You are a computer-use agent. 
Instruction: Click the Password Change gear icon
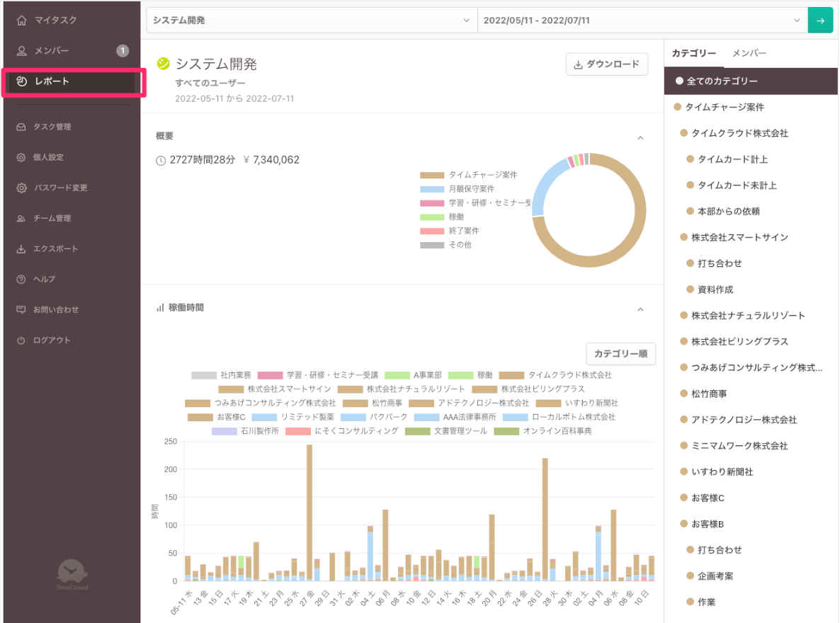[x=21, y=188]
